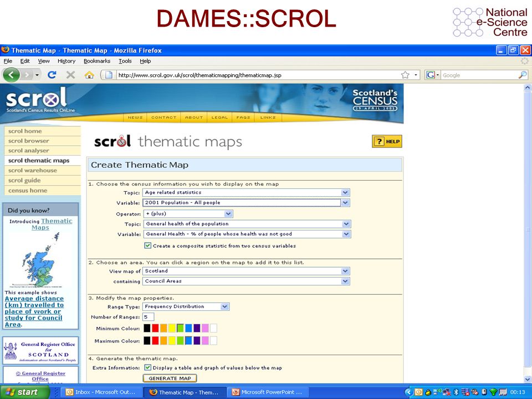The image size is (532, 399).
Task: Click the page scrollbar down arrow
Action: (x=528, y=379)
